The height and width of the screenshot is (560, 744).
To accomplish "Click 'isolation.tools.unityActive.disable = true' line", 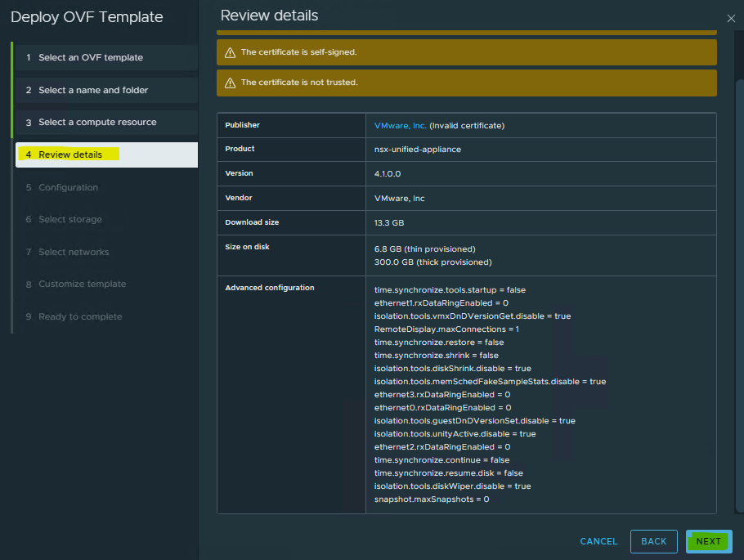I will (x=455, y=434).
